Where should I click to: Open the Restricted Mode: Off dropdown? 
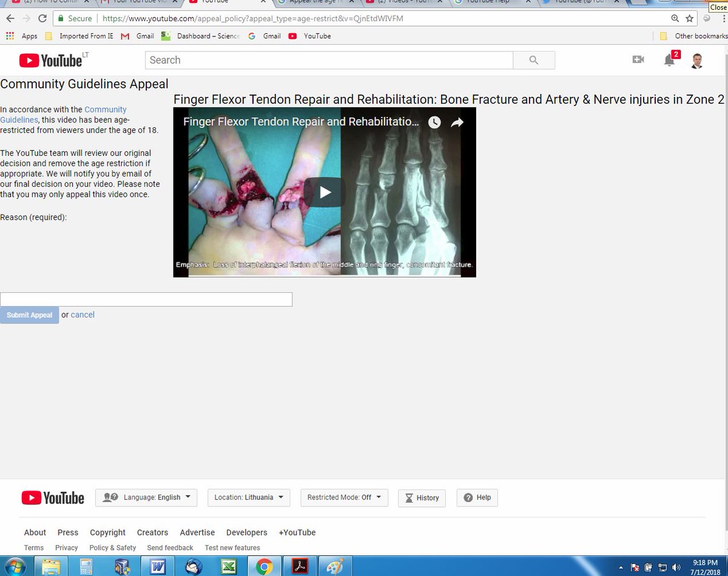344,498
